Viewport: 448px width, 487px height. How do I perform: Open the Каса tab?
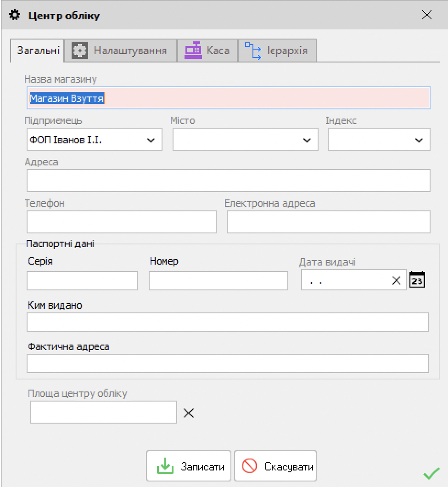coord(207,51)
